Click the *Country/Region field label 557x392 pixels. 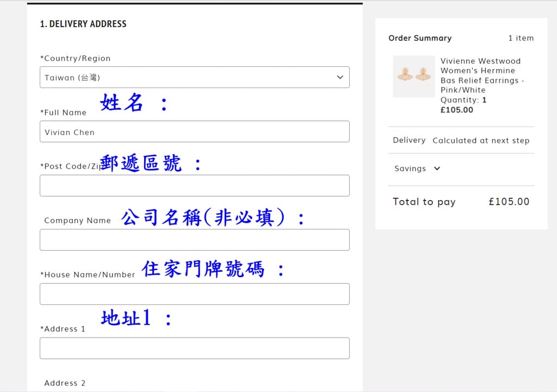pos(75,58)
